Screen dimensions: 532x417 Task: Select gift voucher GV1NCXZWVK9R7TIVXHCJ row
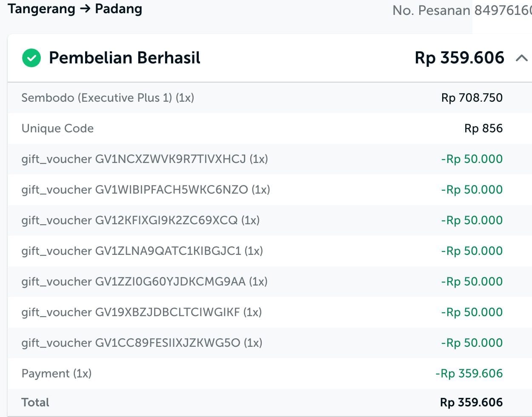tap(145, 159)
